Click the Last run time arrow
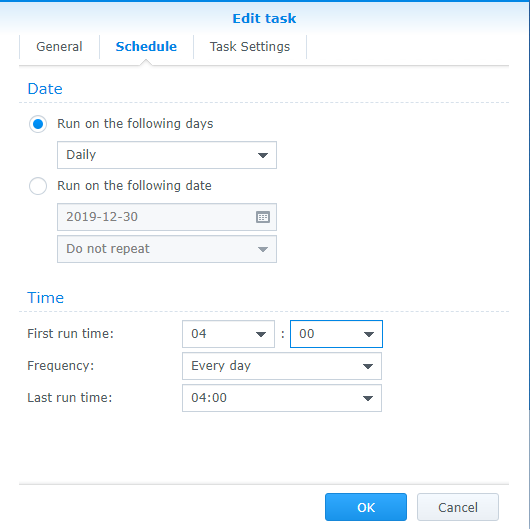Screen dimensions: 530x529 pyautogui.click(x=368, y=398)
